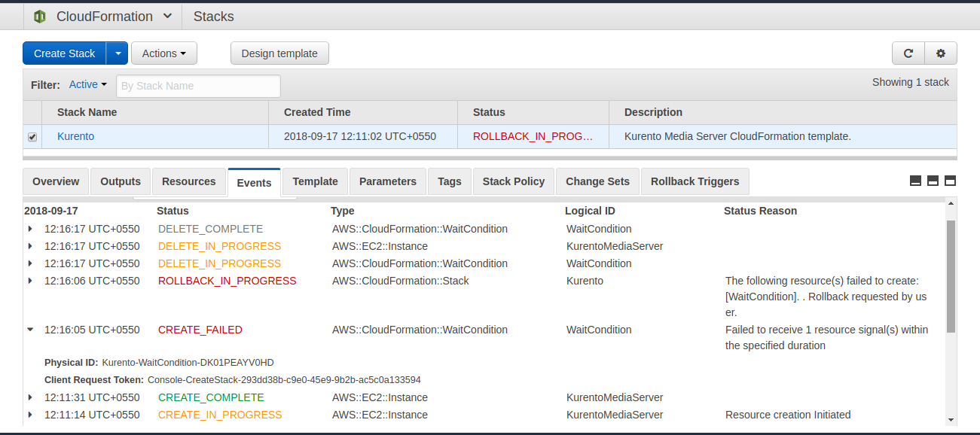This screenshot has height=435, width=980.
Task: Open the CloudFormation service switcher dropdown
Action: tap(167, 16)
